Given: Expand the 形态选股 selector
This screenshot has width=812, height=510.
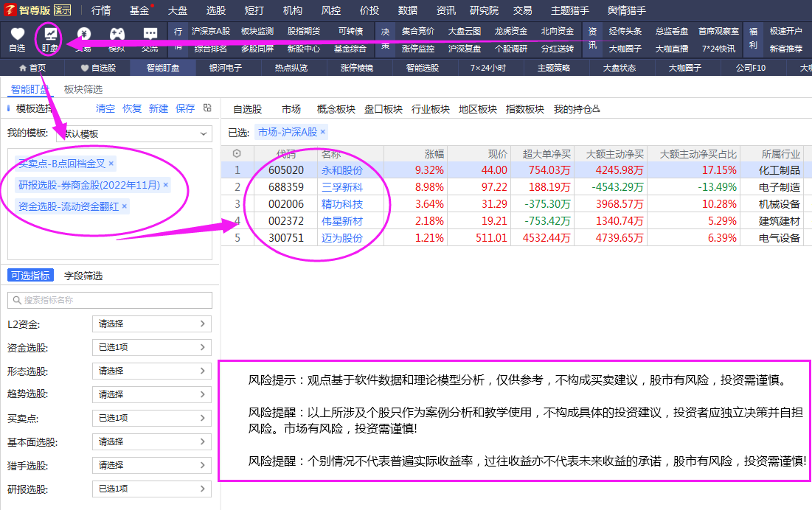Looking at the screenshot, I should tap(152, 371).
